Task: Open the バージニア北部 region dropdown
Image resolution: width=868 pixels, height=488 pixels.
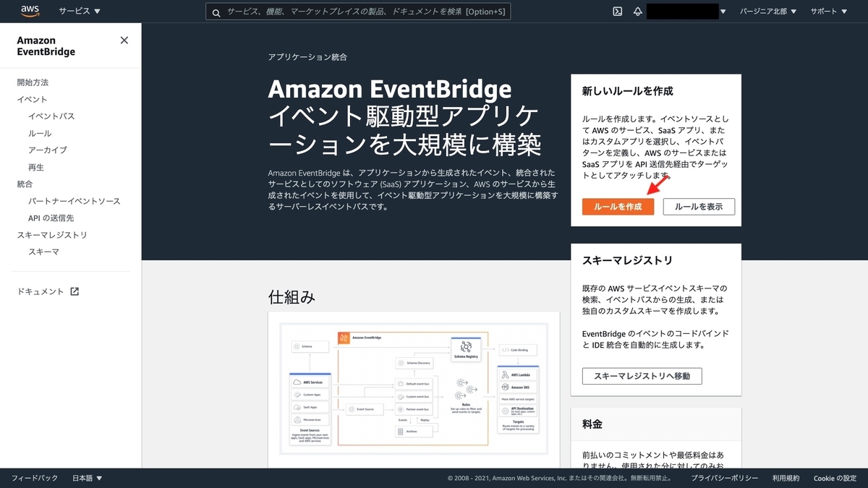Action: tap(768, 12)
